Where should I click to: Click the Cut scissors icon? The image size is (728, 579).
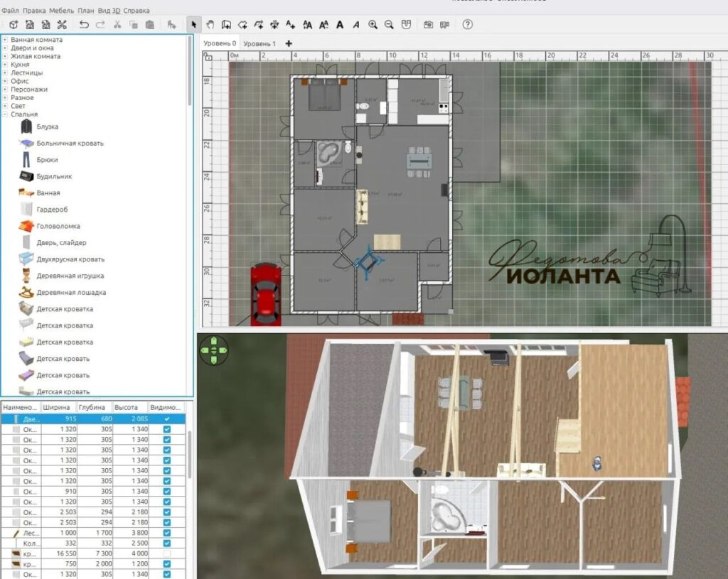pyautogui.click(x=117, y=25)
